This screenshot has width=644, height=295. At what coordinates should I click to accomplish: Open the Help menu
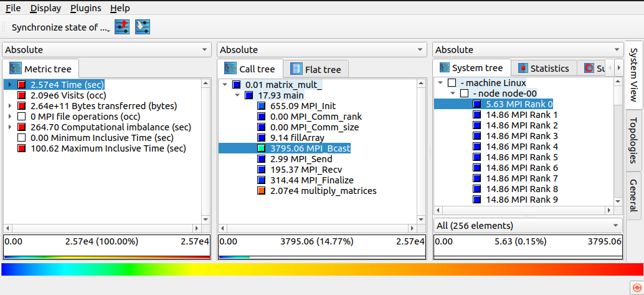point(120,8)
